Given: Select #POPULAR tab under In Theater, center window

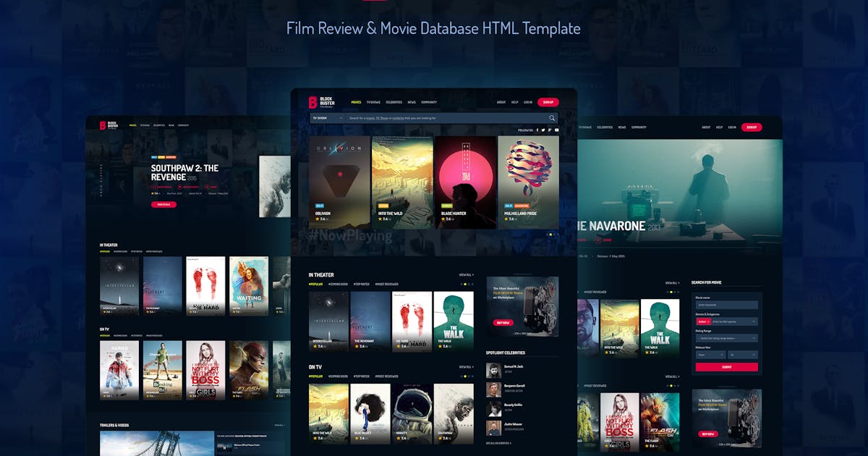Looking at the screenshot, I should [315, 284].
